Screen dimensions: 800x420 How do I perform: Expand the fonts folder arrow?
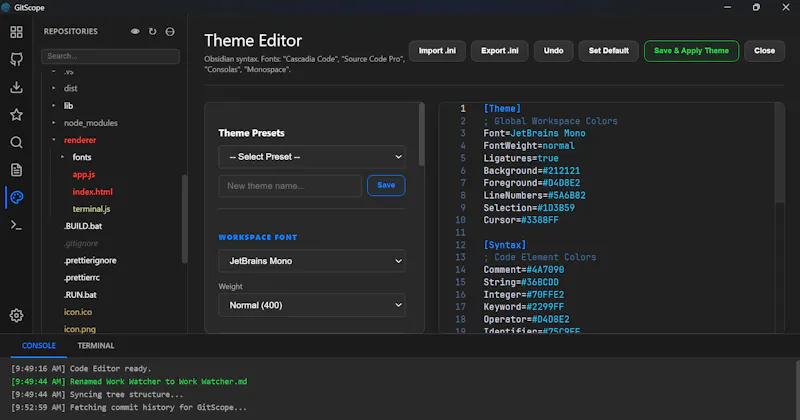[62, 157]
